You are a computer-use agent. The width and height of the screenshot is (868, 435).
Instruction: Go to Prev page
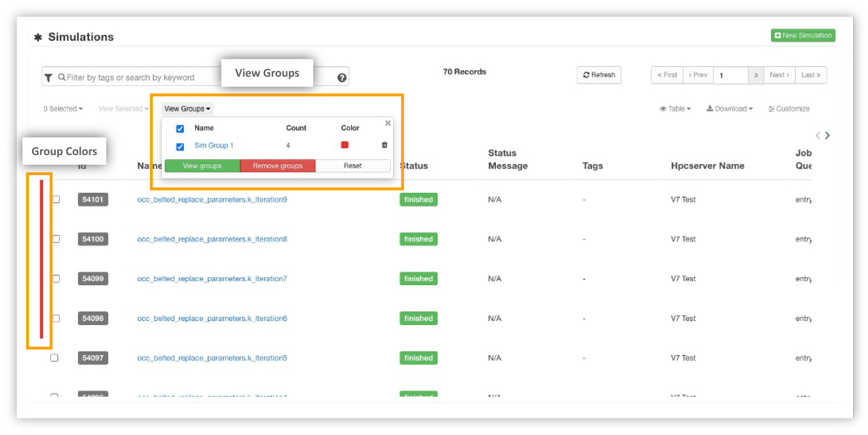698,75
